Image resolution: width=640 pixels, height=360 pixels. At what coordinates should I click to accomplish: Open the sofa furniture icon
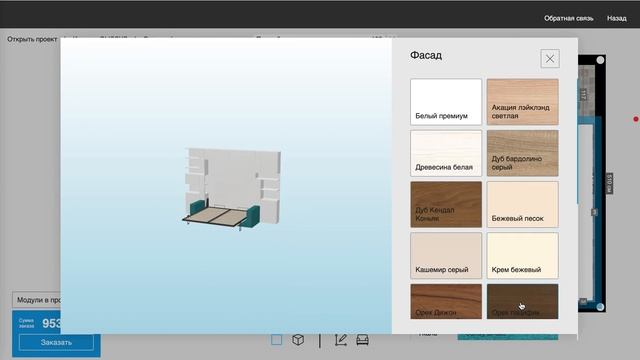362,340
